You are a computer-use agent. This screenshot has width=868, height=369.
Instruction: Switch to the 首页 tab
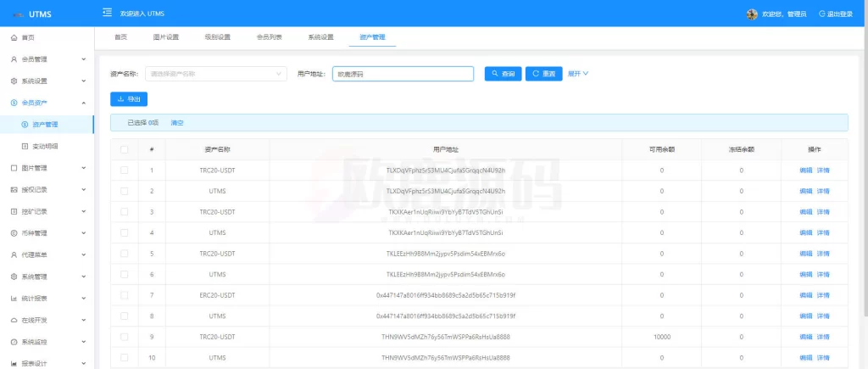click(x=120, y=37)
